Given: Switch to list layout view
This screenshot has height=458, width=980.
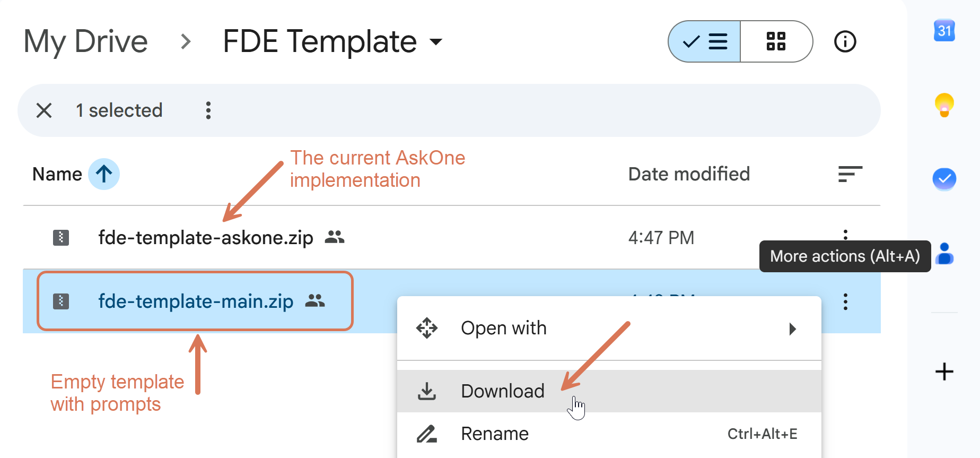Looking at the screenshot, I should [x=704, y=41].
